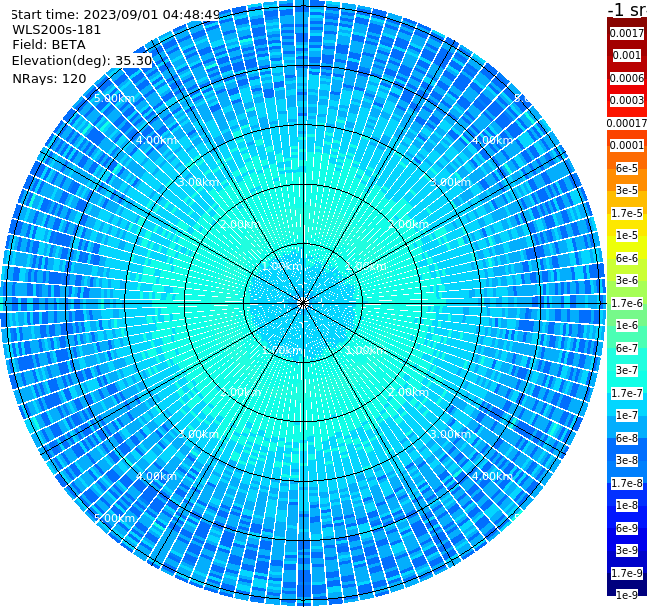The width and height of the screenshot is (647, 607).
Task: Click the 6e-5 color scale label
Action: tap(627, 168)
